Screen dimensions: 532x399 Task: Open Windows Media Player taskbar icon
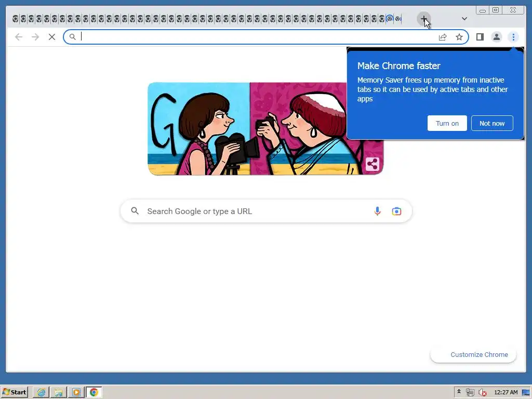76,392
